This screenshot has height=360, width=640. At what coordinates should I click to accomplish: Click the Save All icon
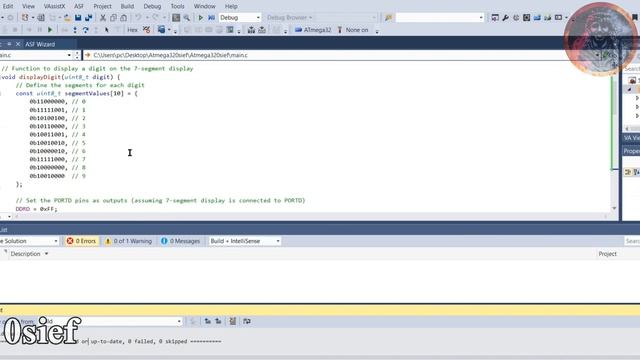[x=88, y=18]
